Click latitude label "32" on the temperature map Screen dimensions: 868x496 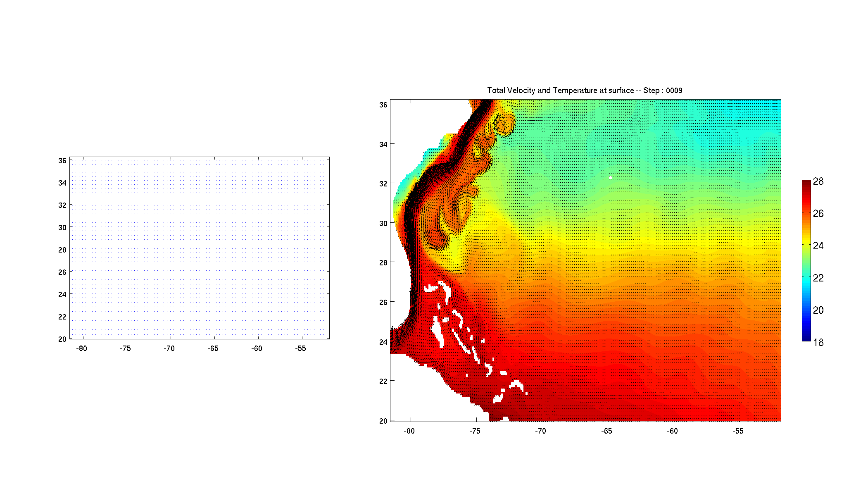(x=383, y=184)
